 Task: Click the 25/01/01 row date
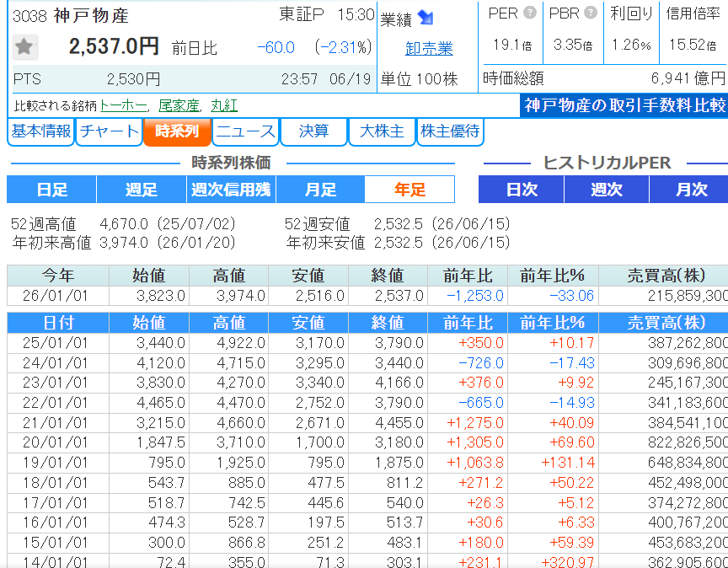pyautogui.click(x=56, y=343)
